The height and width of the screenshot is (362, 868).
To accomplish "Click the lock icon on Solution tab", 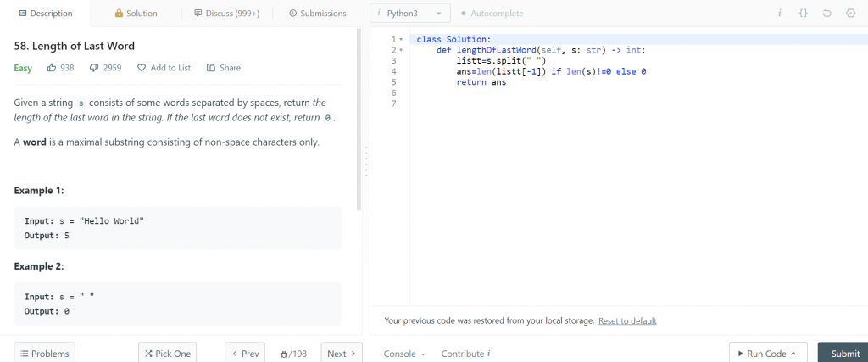I will click(x=119, y=14).
